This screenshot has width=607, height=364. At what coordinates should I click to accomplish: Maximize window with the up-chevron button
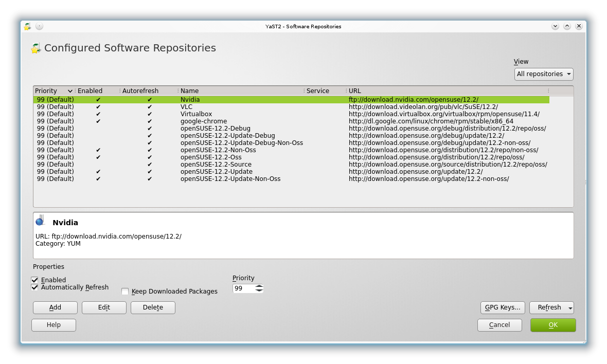point(567,26)
